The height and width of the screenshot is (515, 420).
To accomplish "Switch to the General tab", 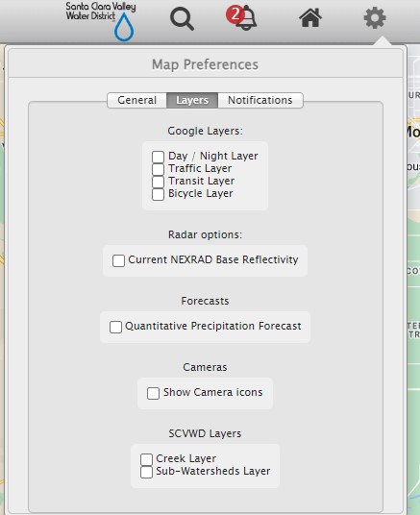I will 136,100.
